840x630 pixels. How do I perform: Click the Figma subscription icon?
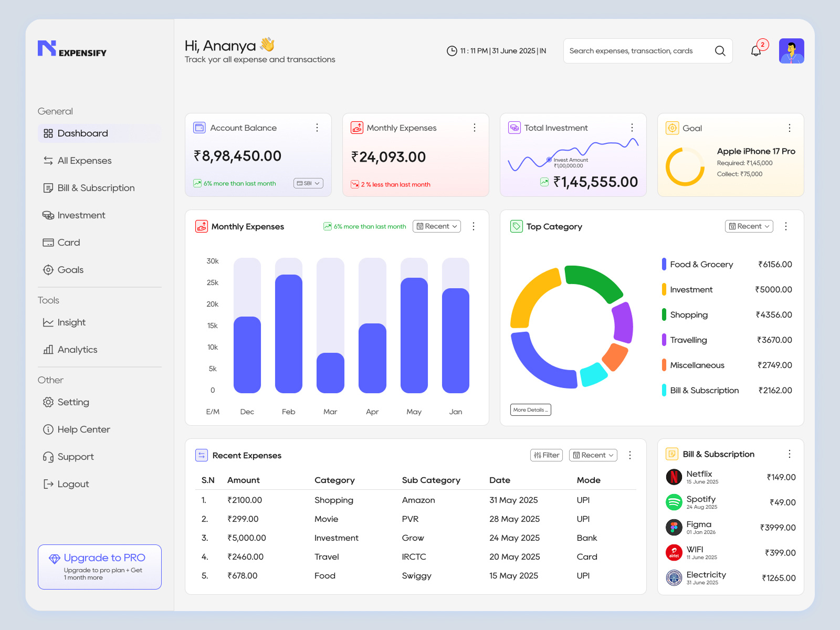[x=674, y=527]
